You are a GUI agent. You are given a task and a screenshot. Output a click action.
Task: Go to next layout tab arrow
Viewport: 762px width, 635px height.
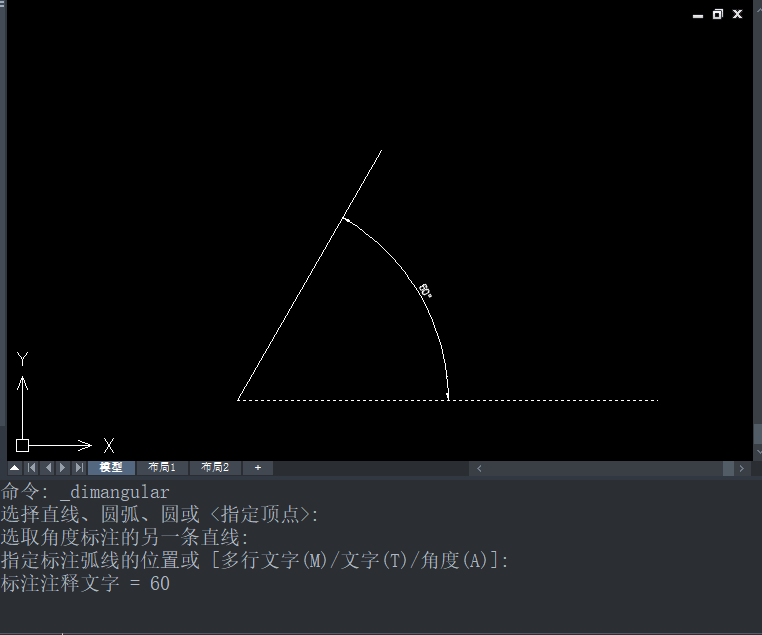point(62,468)
